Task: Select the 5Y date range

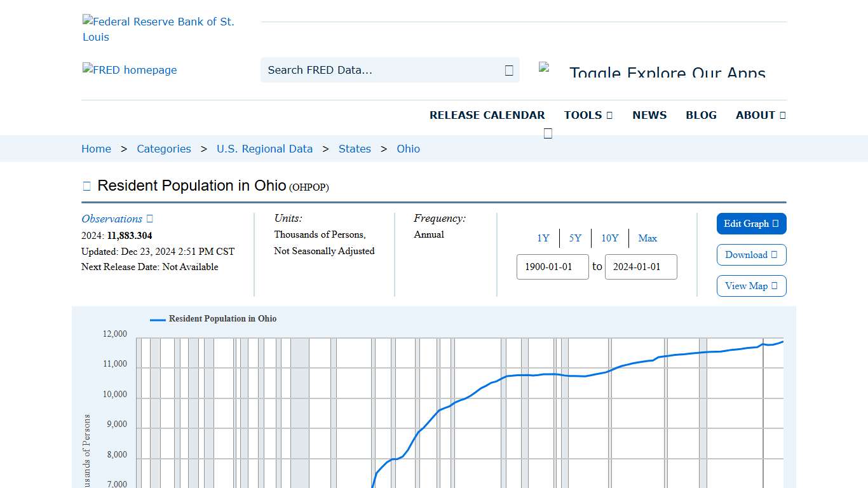Action: [575, 238]
